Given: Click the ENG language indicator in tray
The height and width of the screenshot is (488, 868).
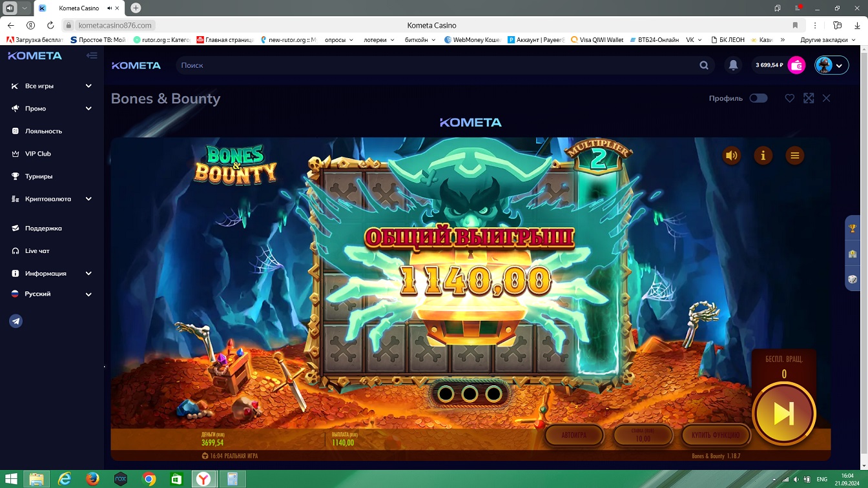Looking at the screenshot, I should coord(822,480).
